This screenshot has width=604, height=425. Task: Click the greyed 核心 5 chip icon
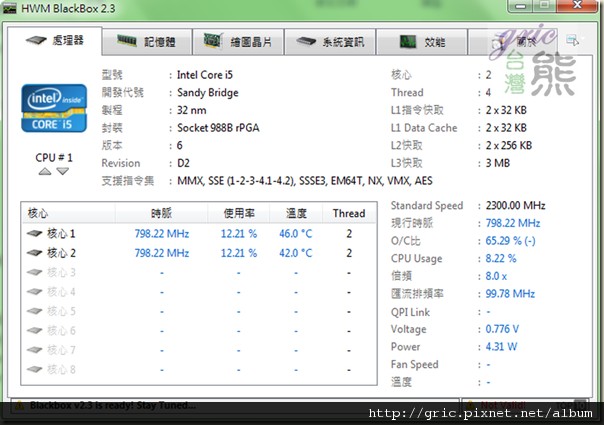click(x=34, y=311)
